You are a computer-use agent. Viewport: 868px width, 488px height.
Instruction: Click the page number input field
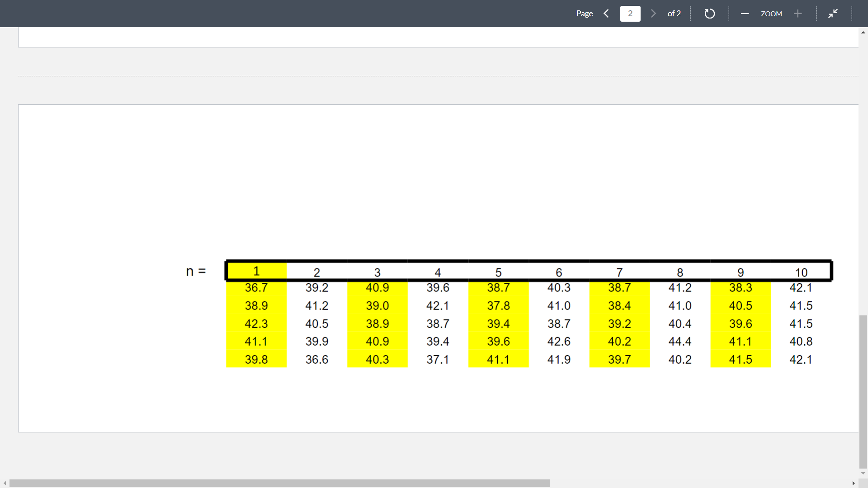tap(630, 14)
